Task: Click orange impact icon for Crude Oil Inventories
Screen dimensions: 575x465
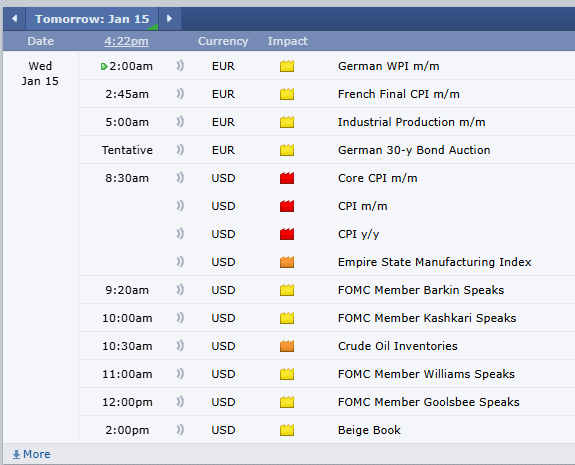Action: [x=287, y=346]
